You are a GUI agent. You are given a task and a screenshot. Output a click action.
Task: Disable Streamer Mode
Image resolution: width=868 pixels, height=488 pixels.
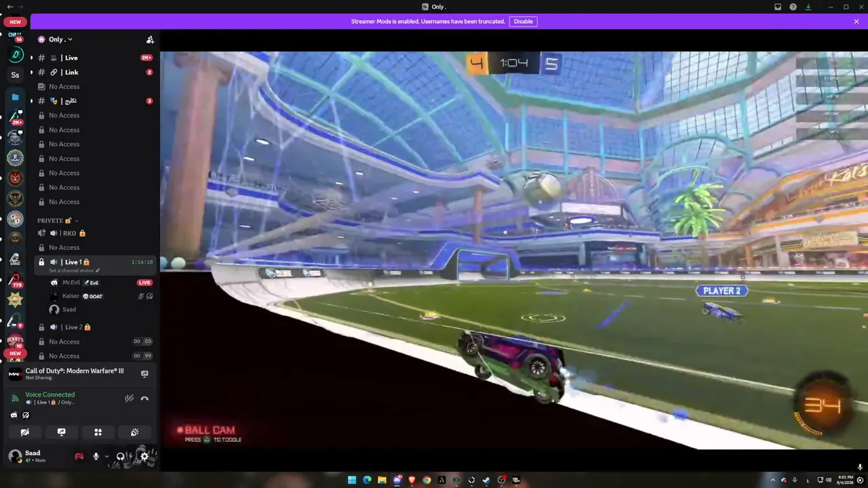pos(523,22)
